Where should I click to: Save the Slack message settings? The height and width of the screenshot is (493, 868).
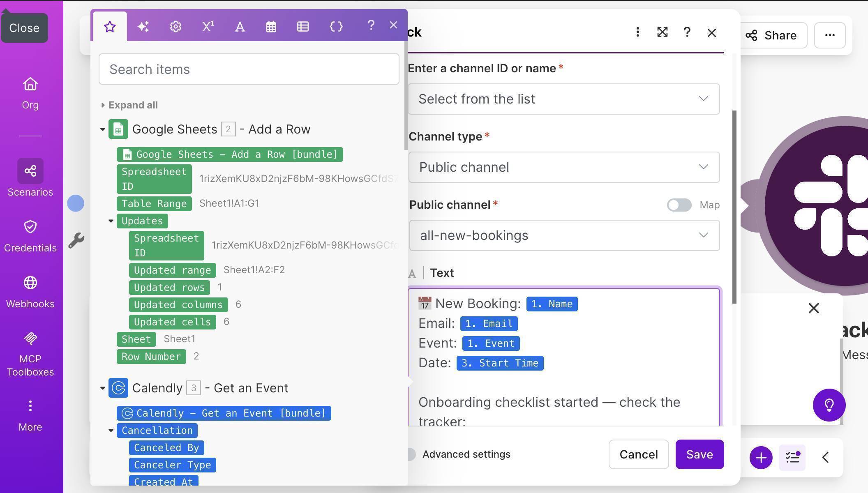(x=699, y=454)
